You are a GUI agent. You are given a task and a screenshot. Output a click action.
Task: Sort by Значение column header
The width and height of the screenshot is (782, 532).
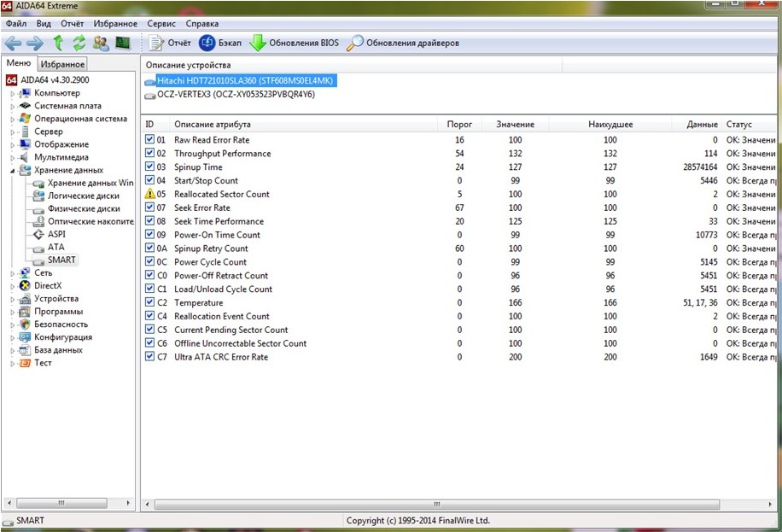click(x=515, y=125)
